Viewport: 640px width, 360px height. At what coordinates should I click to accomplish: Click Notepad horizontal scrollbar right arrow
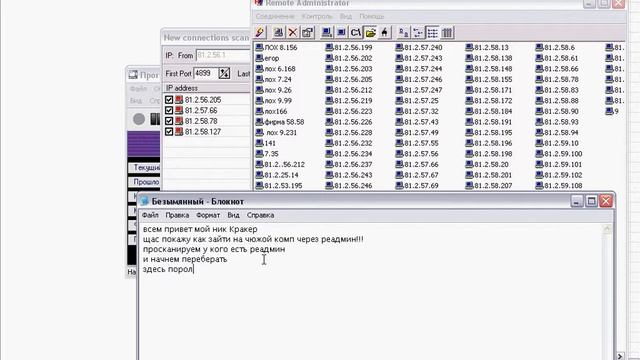coord(620,356)
